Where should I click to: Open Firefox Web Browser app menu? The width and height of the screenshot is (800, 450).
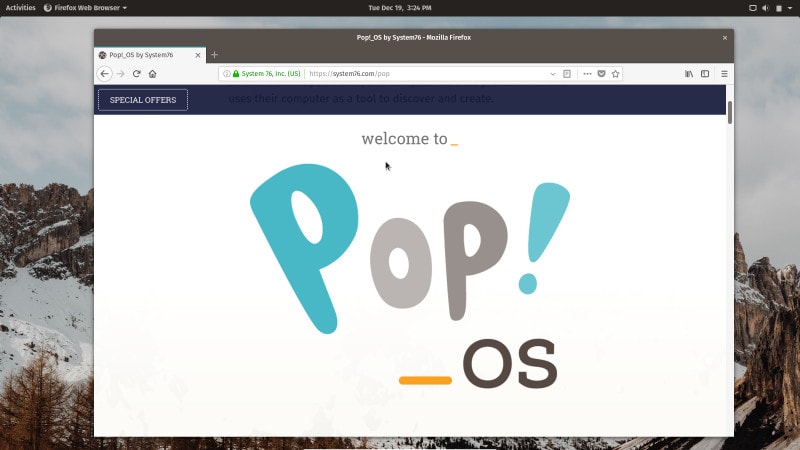[x=85, y=8]
